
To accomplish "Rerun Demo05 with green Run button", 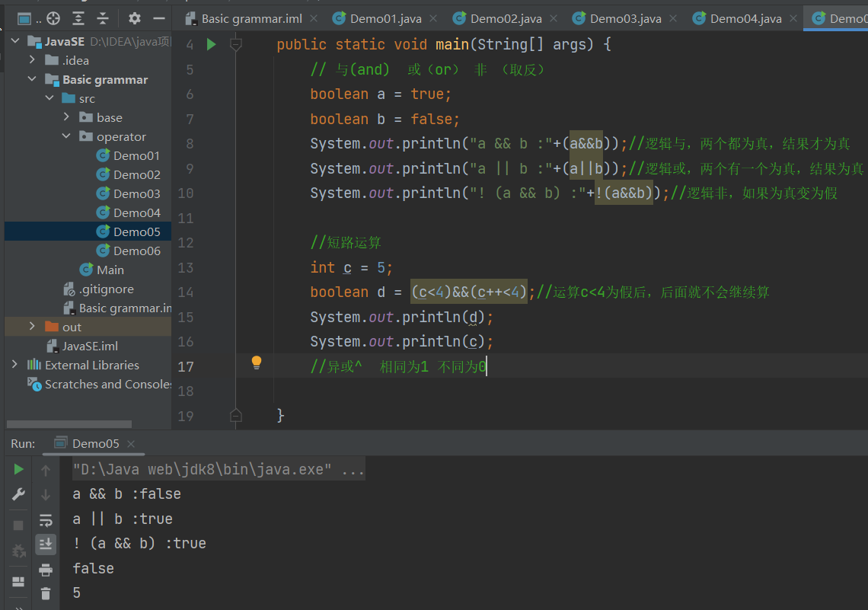I will (18, 470).
